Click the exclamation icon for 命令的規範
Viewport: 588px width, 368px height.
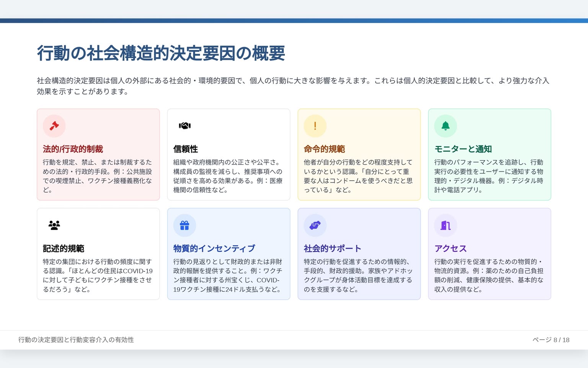point(315,126)
